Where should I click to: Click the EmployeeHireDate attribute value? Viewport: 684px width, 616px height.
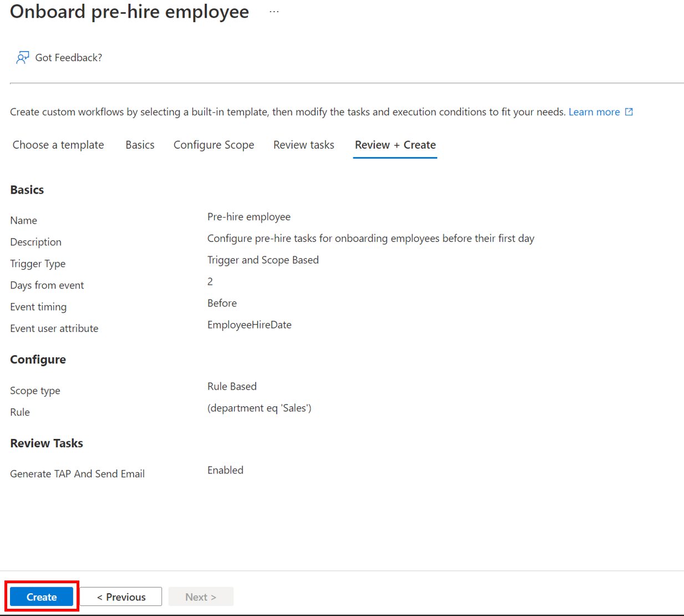249,325
